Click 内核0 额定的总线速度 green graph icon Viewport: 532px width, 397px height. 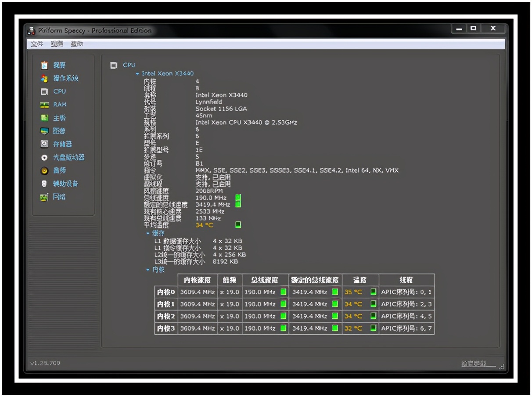(x=335, y=292)
